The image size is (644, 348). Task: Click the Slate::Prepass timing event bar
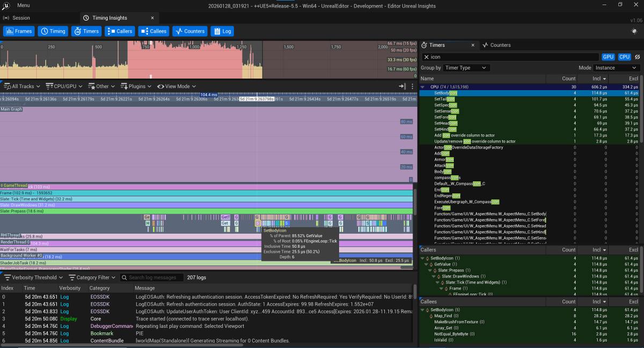[207, 212]
